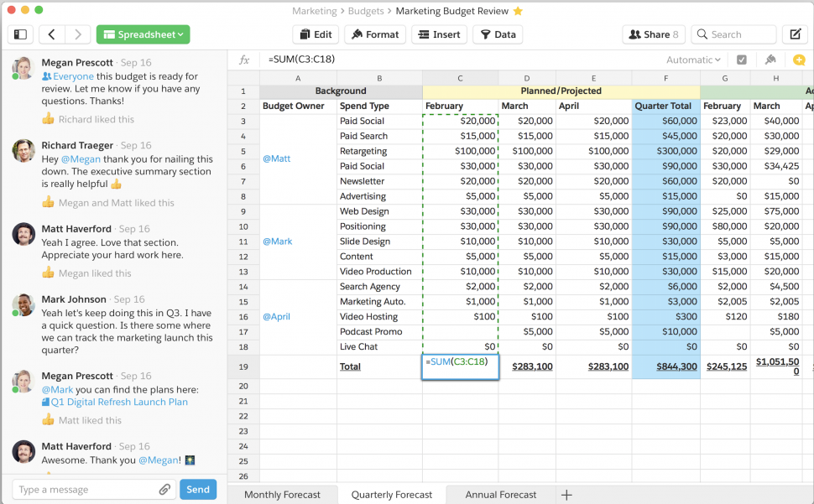The width and height of the screenshot is (814, 504).
Task: Add a comment with the yellow bubble icon
Action: (800, 60)
